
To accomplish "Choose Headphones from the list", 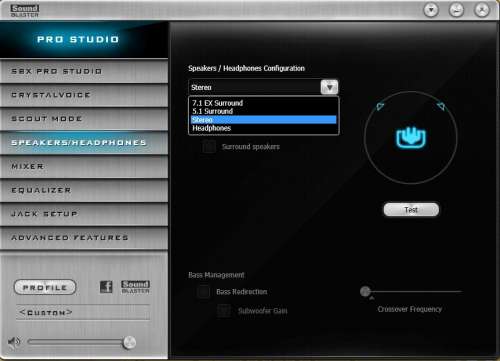I will point(263,128).
